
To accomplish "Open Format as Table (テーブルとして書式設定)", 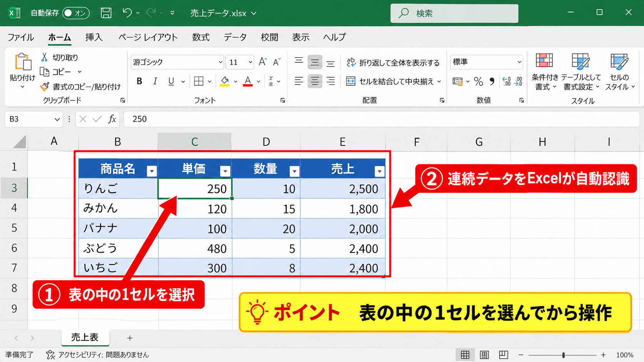I will point(581,72).
